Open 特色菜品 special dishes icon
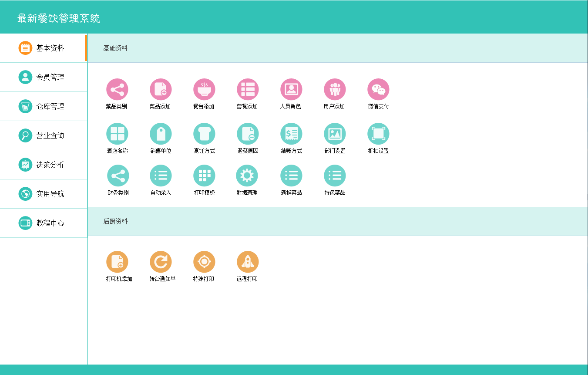 coord(335,176)
